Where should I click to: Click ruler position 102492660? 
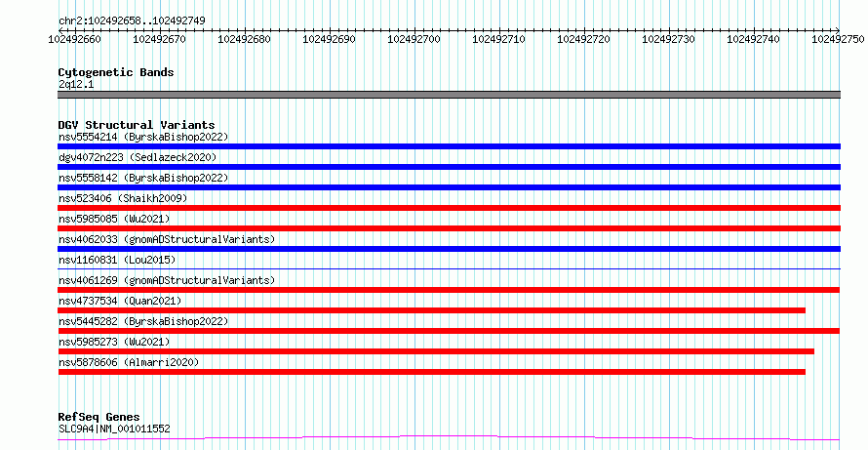(75, 39)
